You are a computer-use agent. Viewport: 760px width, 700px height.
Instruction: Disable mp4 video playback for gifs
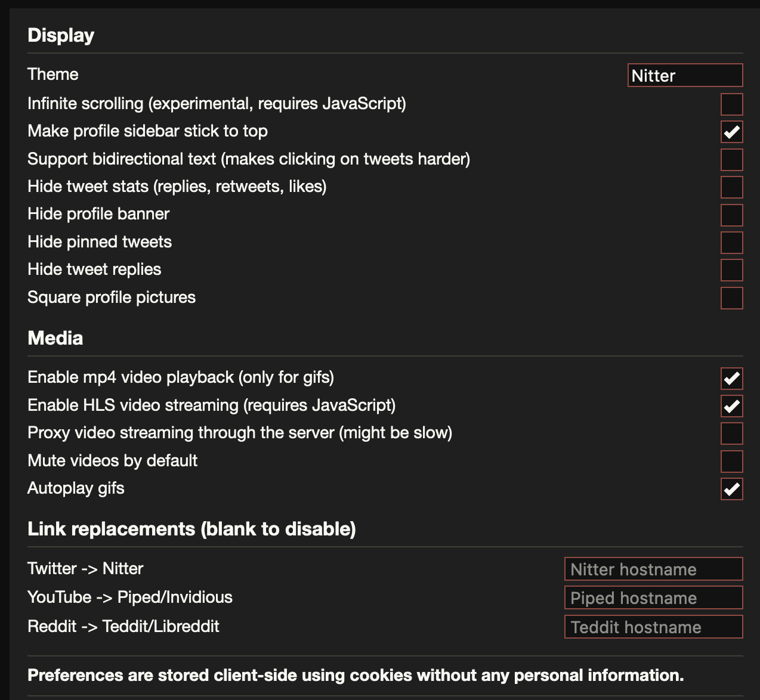[x=731, y=378]
